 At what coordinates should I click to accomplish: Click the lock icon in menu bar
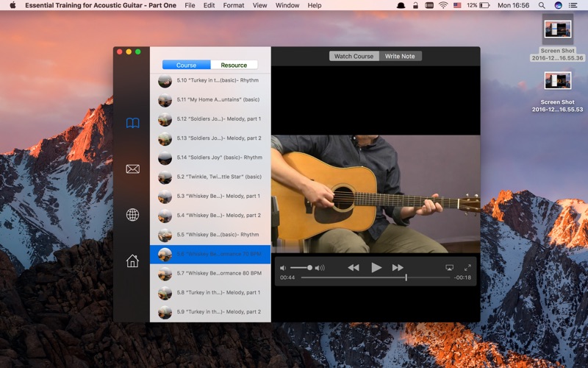pos(415,5)
